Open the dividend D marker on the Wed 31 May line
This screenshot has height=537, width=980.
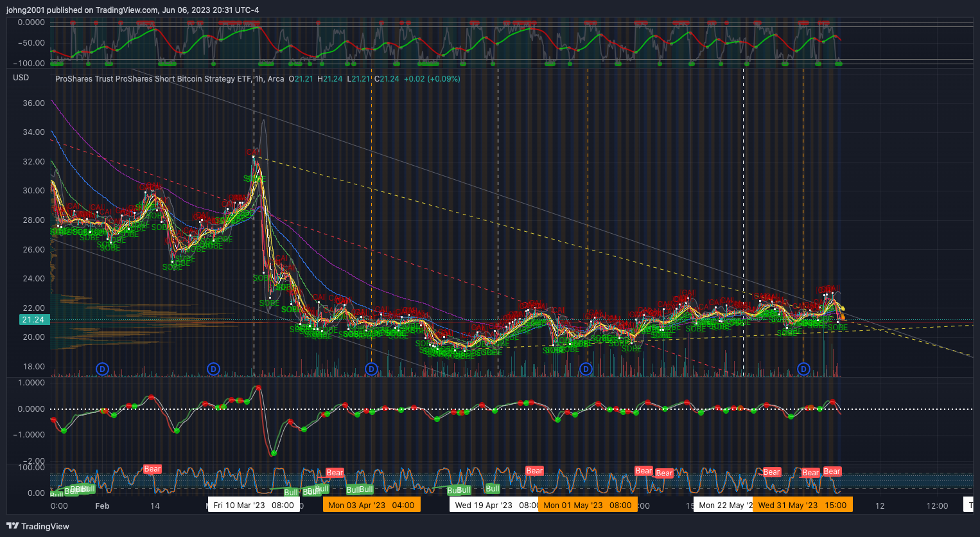[x=803, y=369]
